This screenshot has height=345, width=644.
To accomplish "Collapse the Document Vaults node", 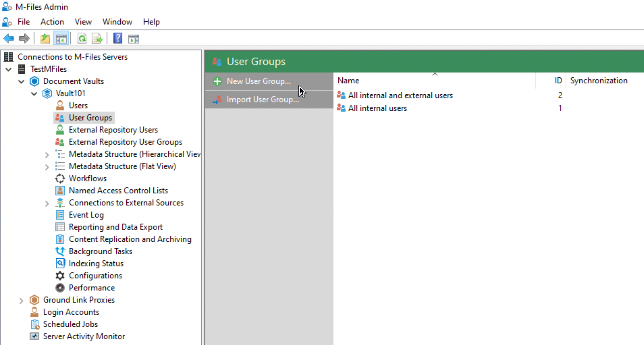I will coord(21,82).
